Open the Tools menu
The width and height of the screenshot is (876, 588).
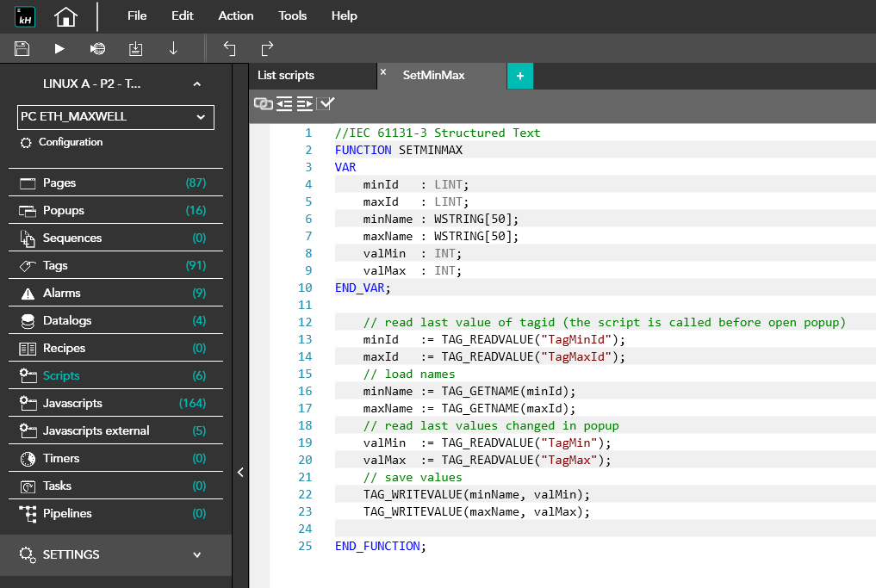tap(292, 15)
